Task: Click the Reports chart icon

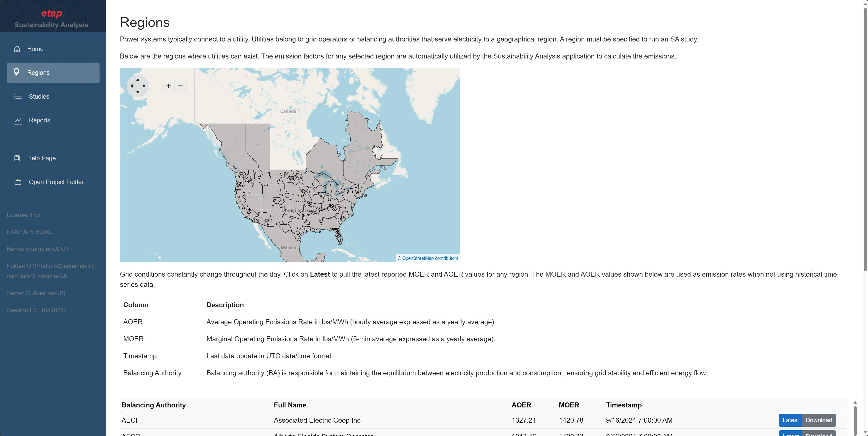Action: 18,120
